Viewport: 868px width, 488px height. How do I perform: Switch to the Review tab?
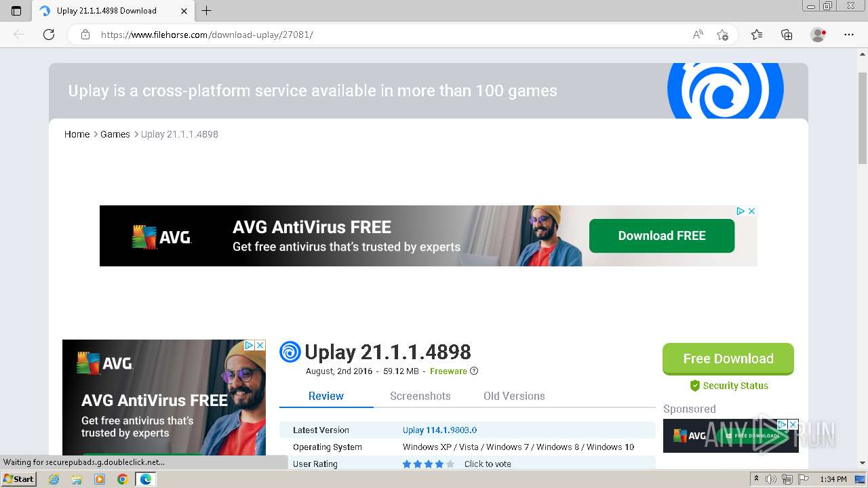tap(326, 396)
